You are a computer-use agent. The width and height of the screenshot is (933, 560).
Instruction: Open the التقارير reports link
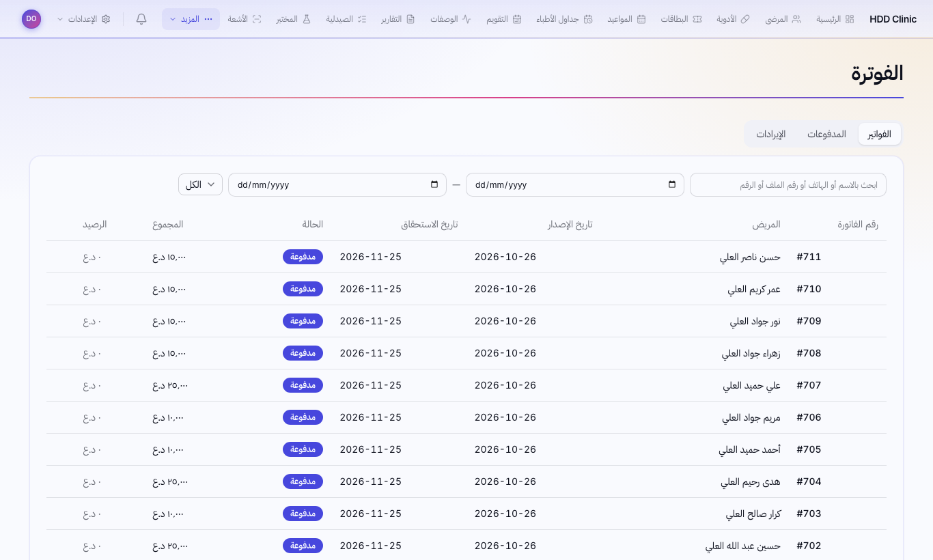pos(398,19)
